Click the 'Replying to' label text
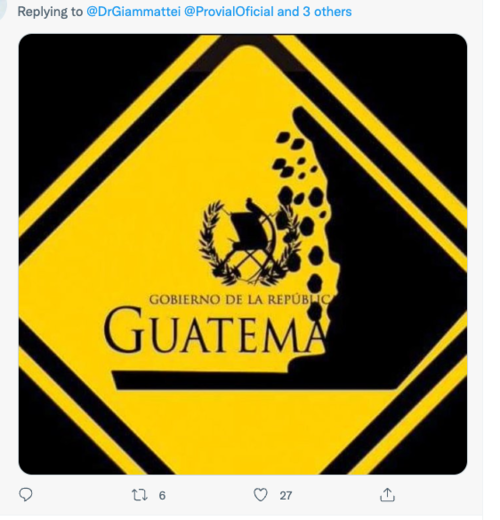 pyautogui.click(x=50, y=12)
